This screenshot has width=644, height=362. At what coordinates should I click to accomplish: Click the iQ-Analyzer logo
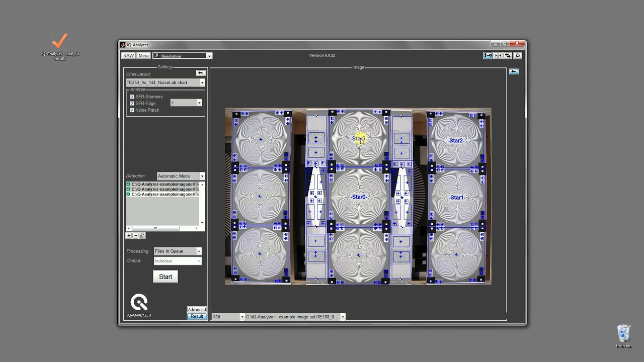(x=139, y=306)
